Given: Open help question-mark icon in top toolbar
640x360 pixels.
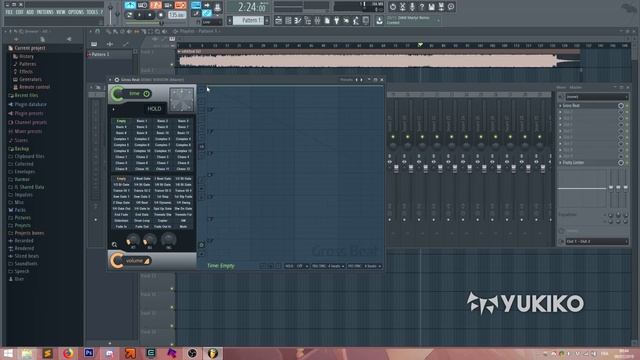Looking at the screenshot, I should [x=422, y=7].
